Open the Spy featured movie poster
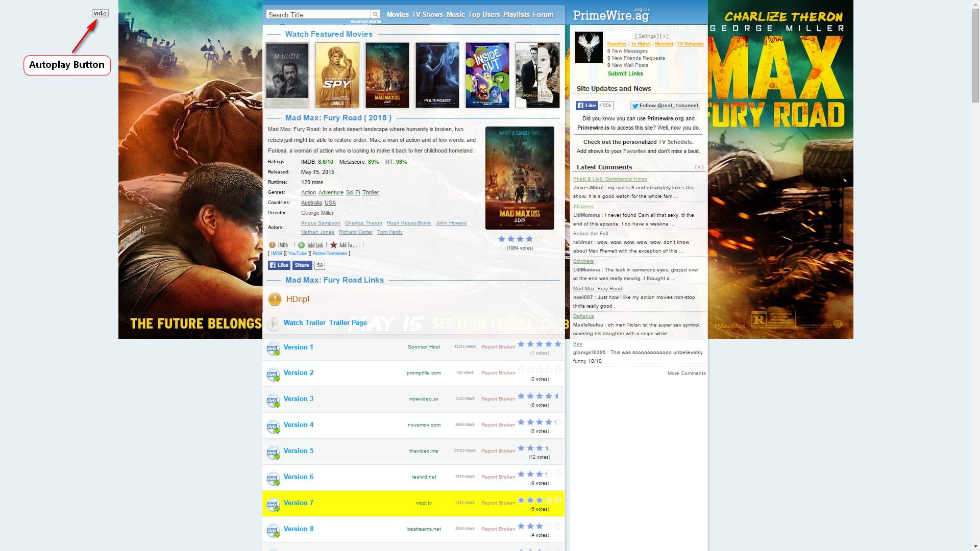The height and width of the screenshot is (551, 980). coord(337,75)
